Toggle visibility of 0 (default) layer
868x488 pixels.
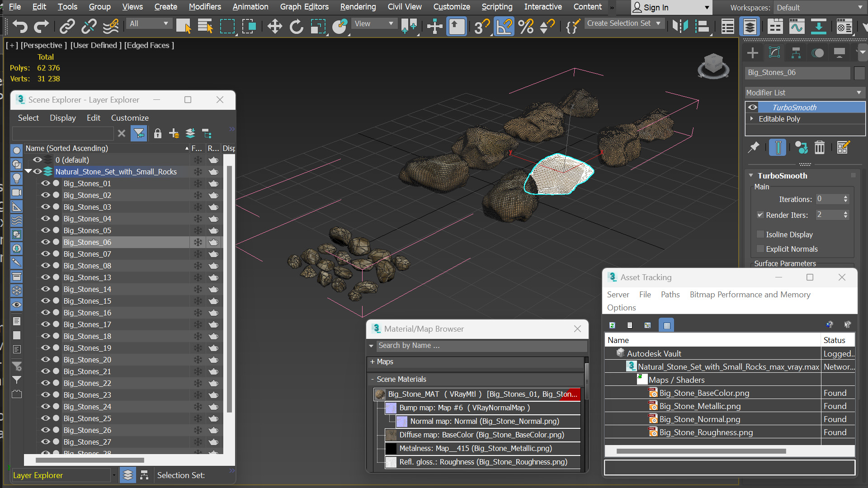(38, 160)
